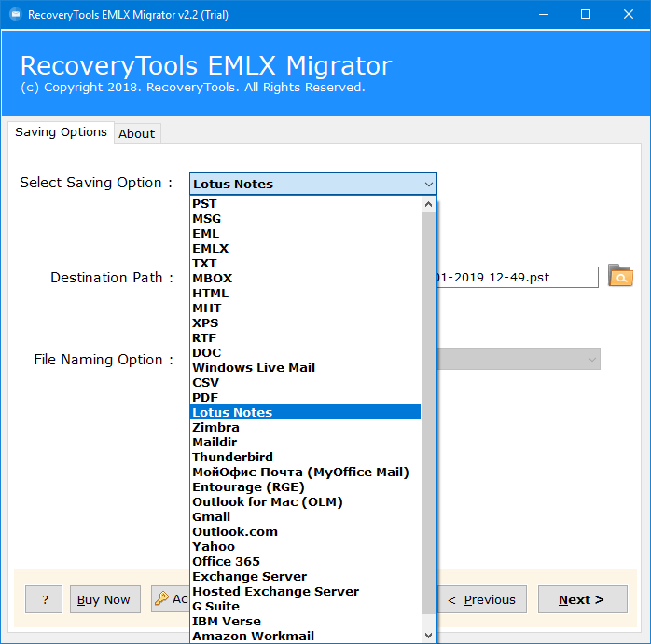This screenshot has height=644, width=651.
Task: Click the browse folder icon next to Destination Path
Action: point(620,276)
